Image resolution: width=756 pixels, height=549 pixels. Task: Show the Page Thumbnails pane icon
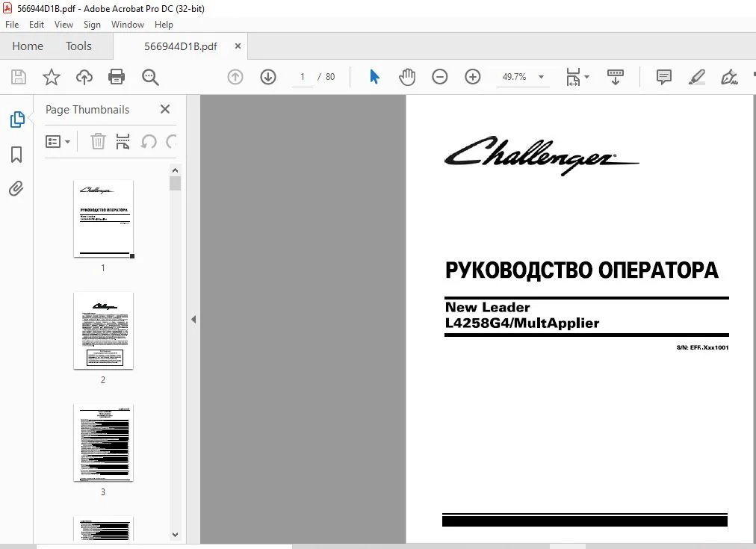(17, 120)
